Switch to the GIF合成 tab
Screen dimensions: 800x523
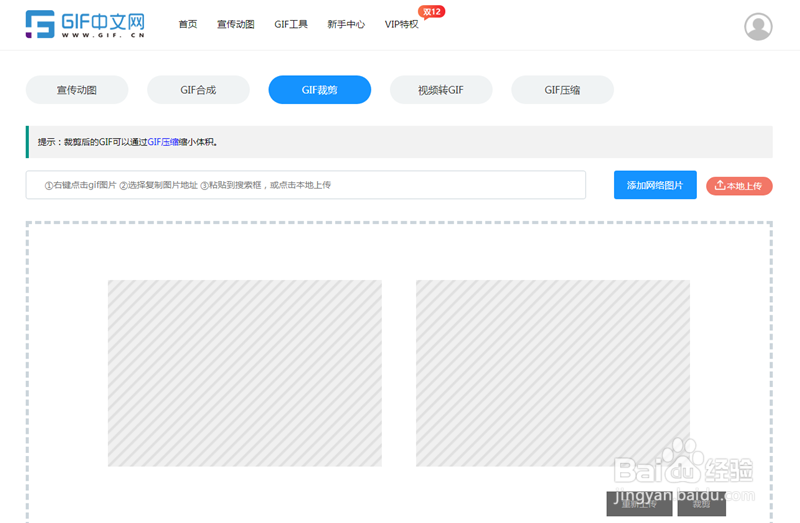(x=198, y=90)
